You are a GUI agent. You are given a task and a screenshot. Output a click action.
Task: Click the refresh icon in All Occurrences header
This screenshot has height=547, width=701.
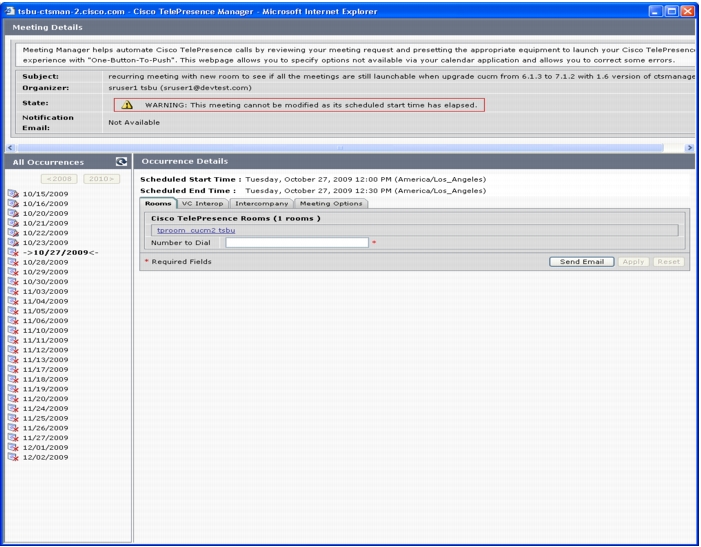[x=121, y=161]
